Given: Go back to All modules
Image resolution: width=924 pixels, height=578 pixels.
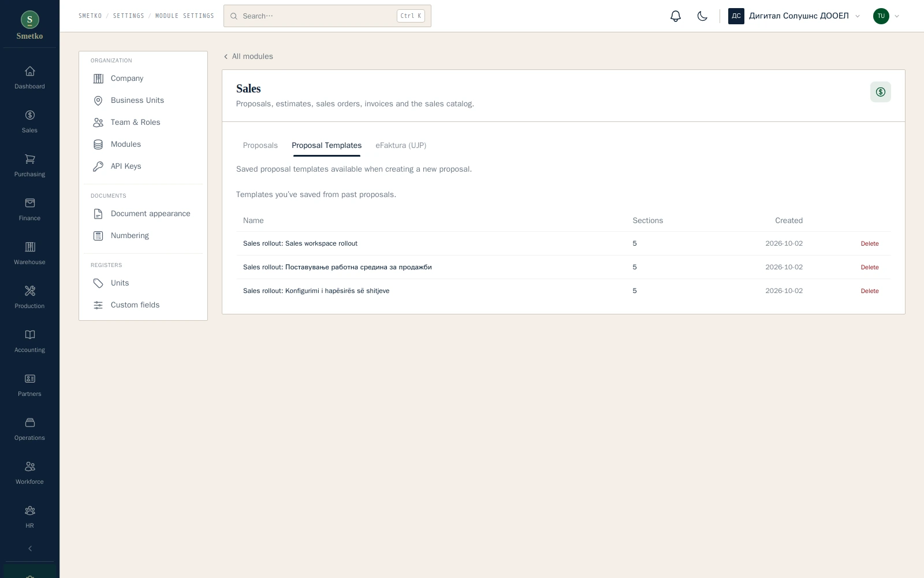Looking at the screenshot, I should coord(248,57).
